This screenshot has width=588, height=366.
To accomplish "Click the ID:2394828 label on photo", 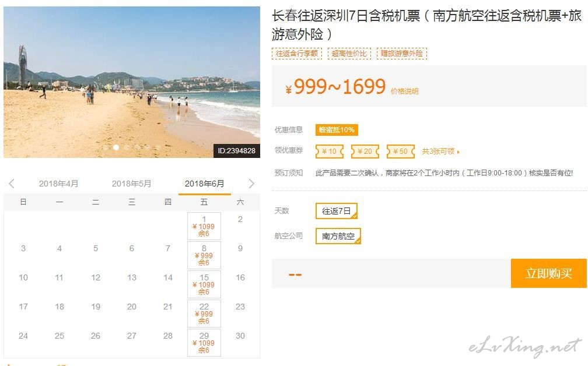I will point(237,150).
